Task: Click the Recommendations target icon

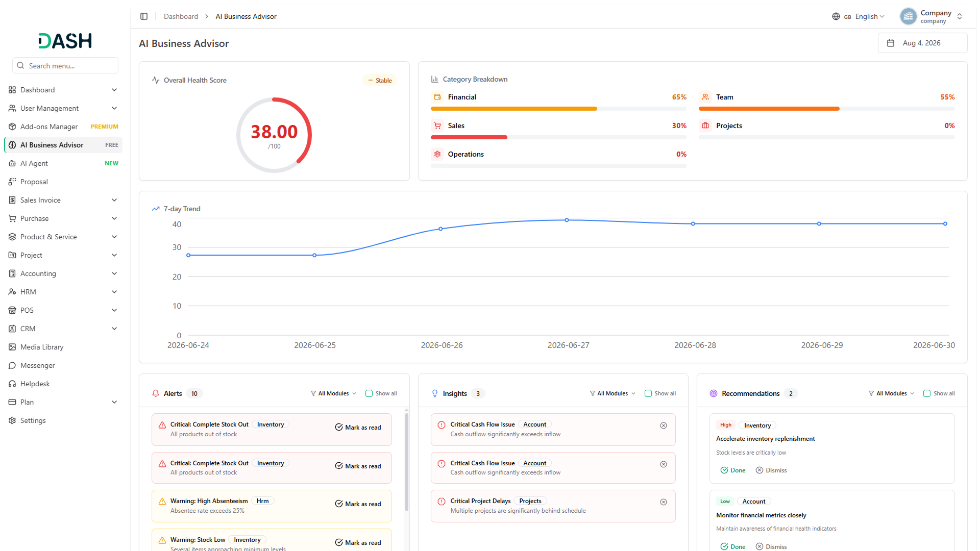Action: 714,393
